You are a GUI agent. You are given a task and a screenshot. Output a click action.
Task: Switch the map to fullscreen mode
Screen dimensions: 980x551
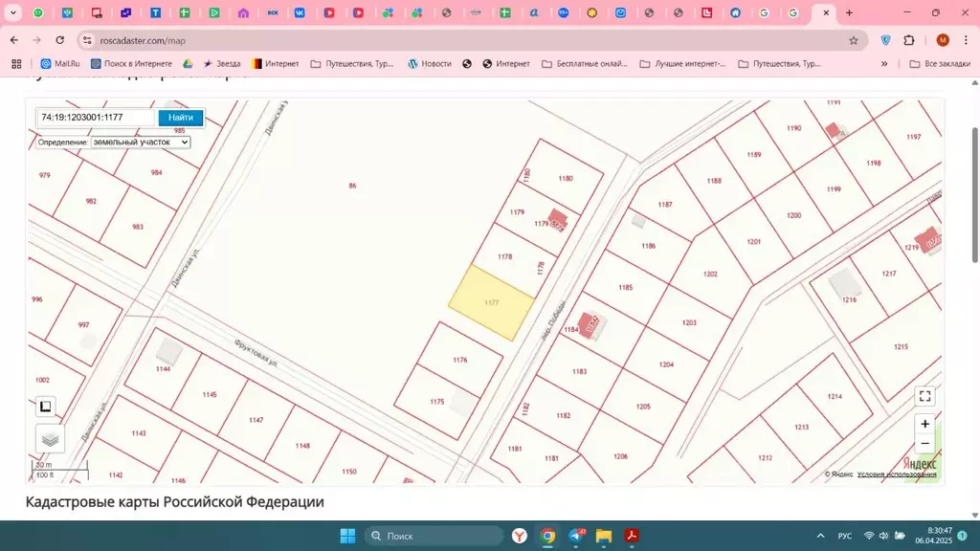coord(925,396)
